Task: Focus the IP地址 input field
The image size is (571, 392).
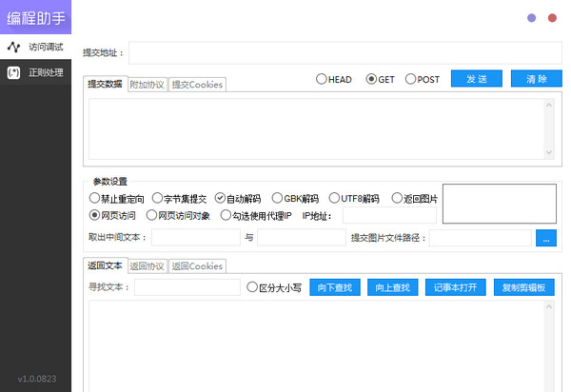Action: (389, 215)
